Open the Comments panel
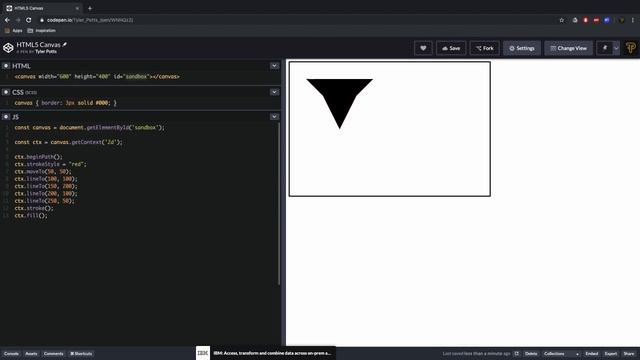Viewport: 640px width, 360px height. coord(53,353)
